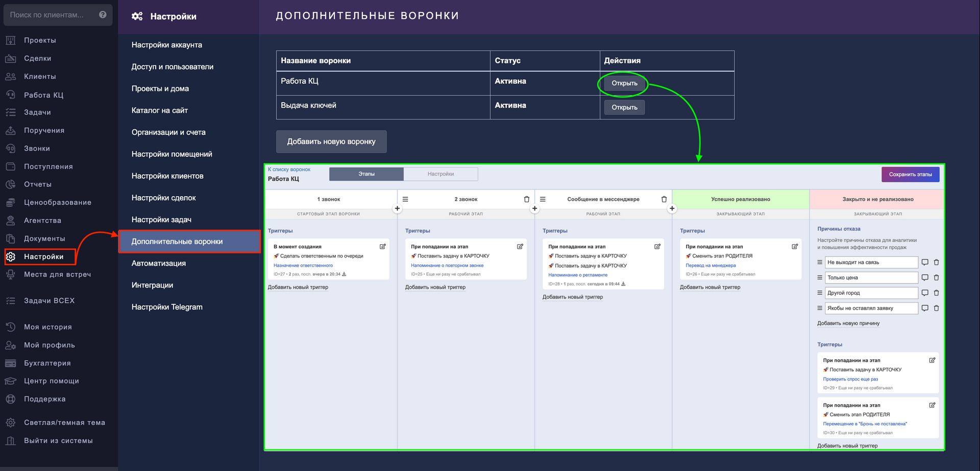Focus the 'Другой город' reason text field

(x=871, y=293)
